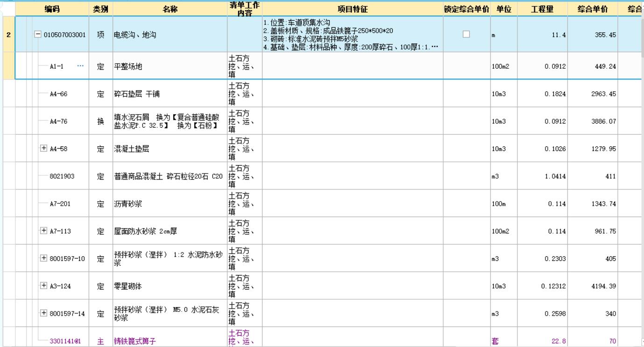Expand the A3-124 quota row
The height and width of the screenshot is (347, 644).
(44, 286)
